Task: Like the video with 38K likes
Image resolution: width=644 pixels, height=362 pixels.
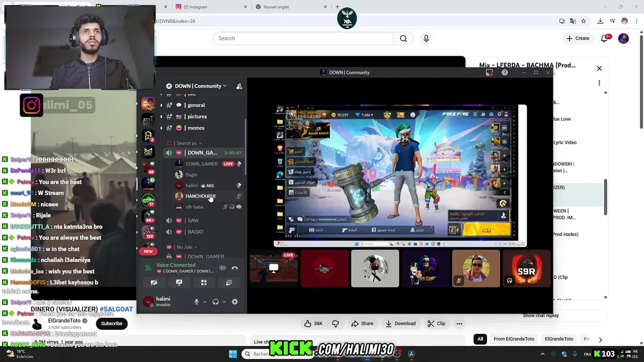Action: coord(313,323)
